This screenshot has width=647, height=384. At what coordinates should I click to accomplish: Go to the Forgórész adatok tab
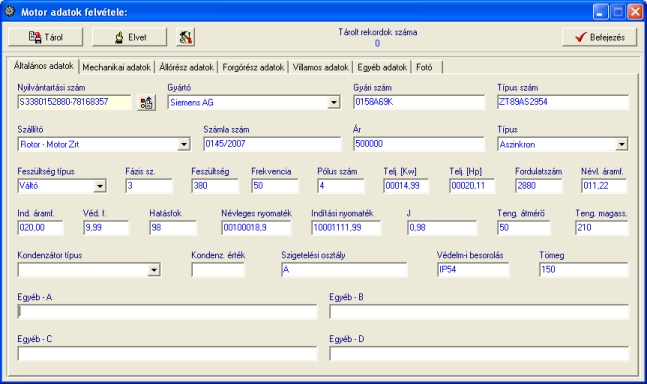tap(253, 67)
